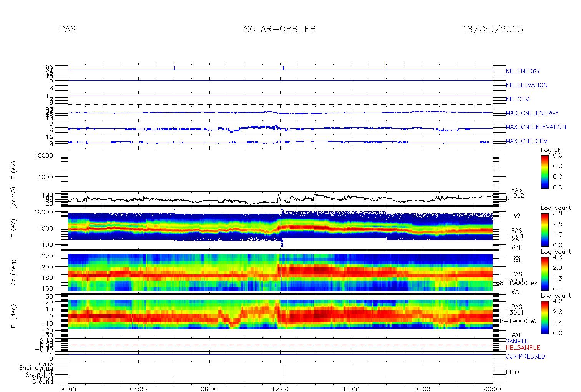The height and width of the screenshot is (392, 581).
Task: Click the 4.3 value on count legend
Action: [x=558, y=257]
